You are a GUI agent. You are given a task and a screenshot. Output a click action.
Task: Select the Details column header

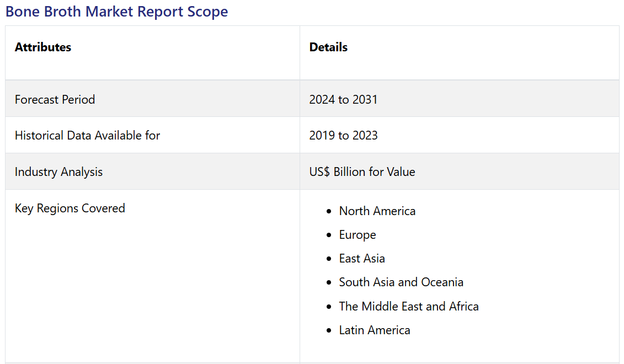pos(328,47)
